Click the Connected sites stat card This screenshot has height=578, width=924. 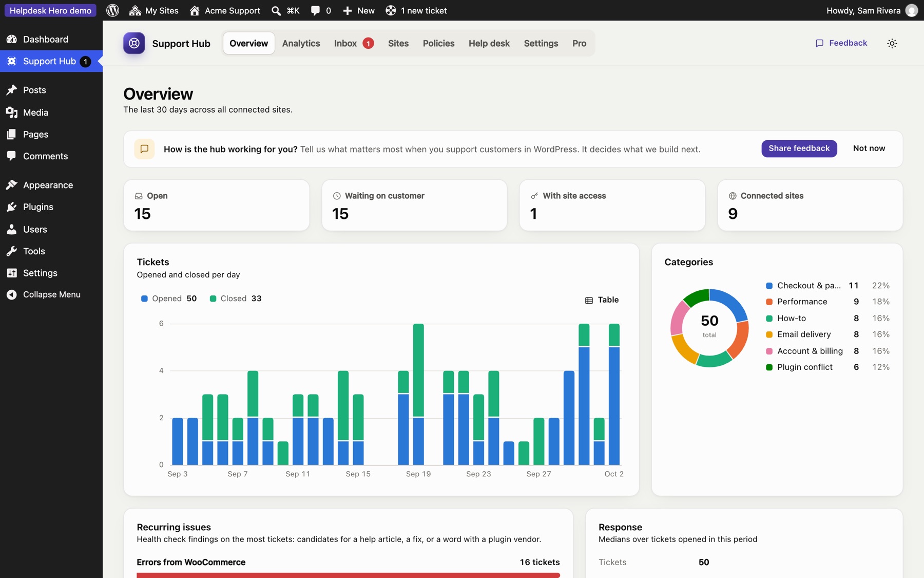(x=810, y=205)
